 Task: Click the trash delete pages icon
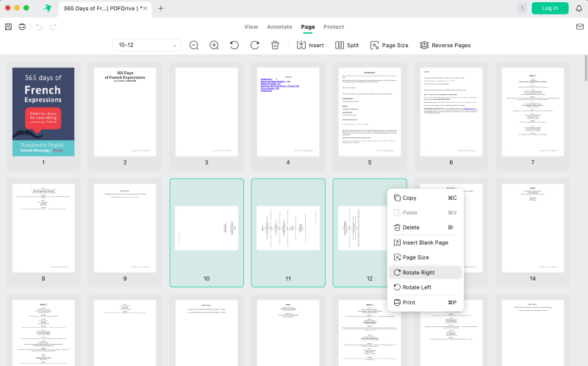tap(275, 45)
